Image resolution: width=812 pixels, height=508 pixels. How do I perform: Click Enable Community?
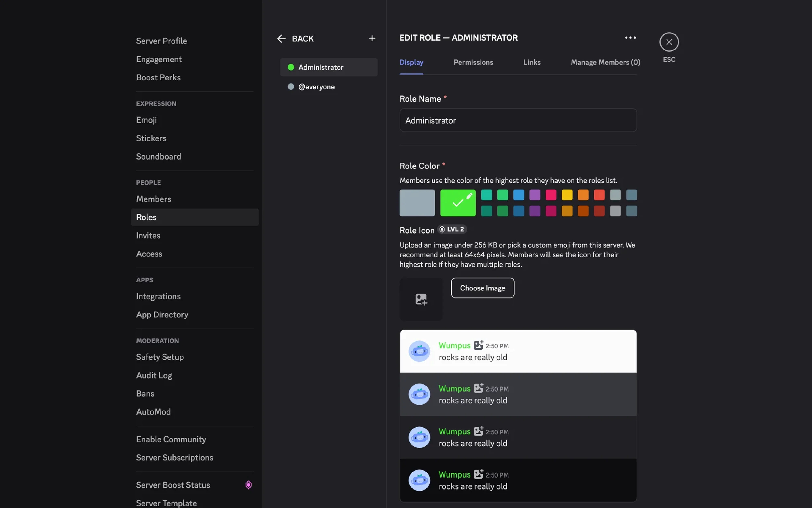point(195,440)
